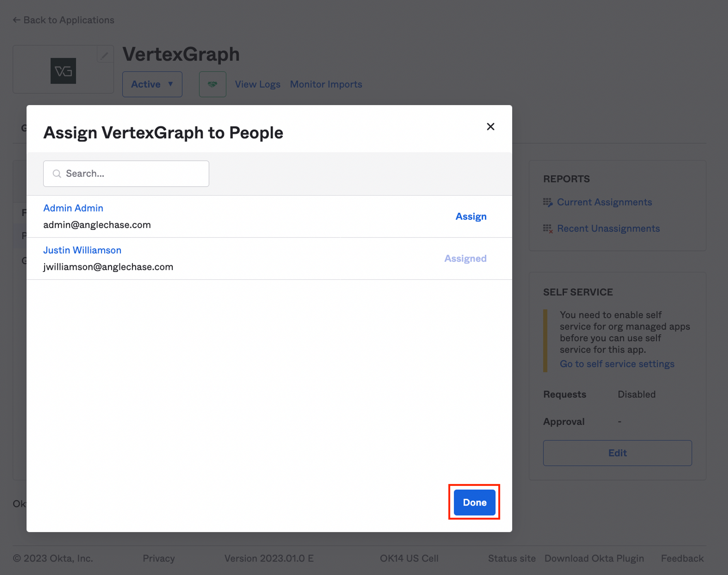Viewport: 728px width, 575px height.
Task: Click the VertexGraph app logo
Action: pyautogui.click(x=63, y=71)
